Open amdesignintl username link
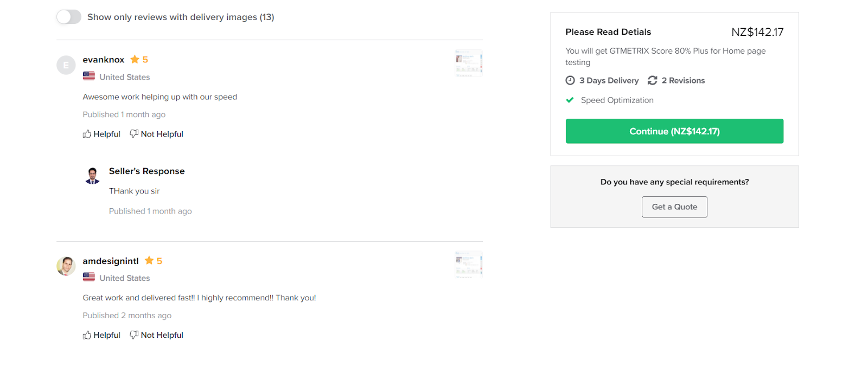Viewport: 868px width, 367px height. click(111, 261)
